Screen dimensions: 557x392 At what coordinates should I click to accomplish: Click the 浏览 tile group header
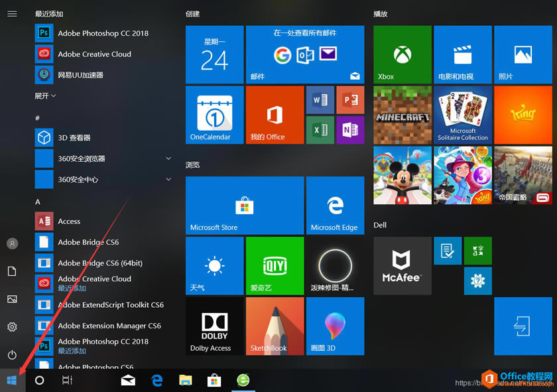[192, 165]
